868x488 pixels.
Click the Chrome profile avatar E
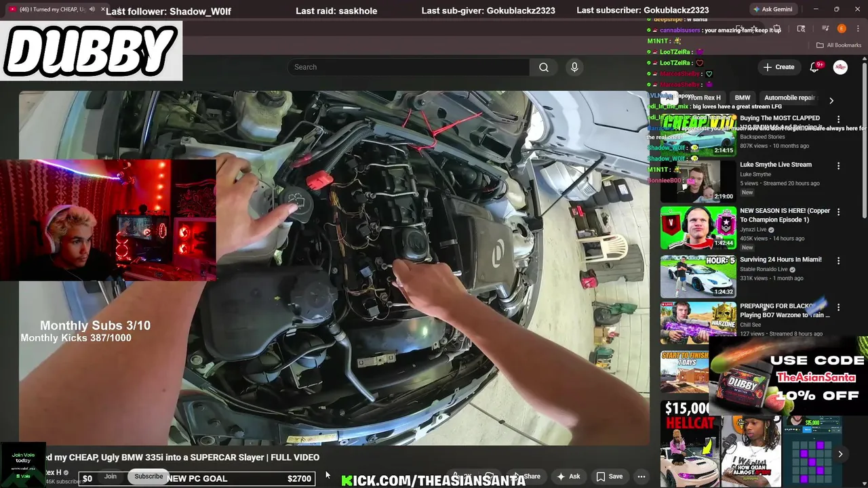[x=842, y=28]
